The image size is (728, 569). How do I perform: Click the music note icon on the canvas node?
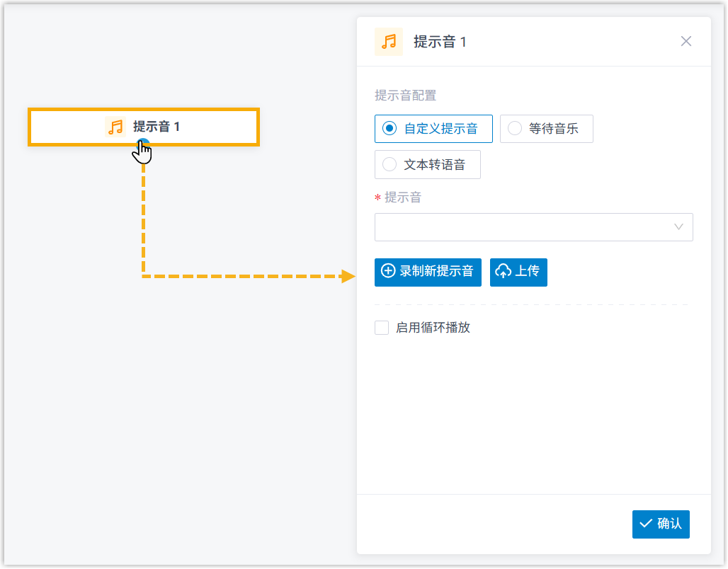point(115,127)
